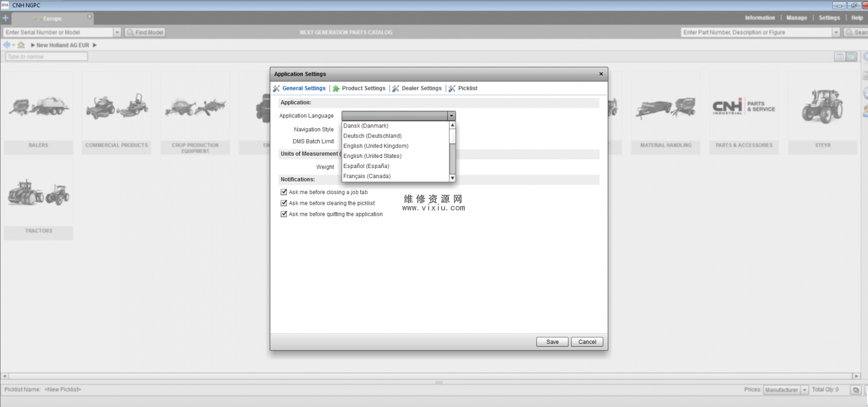Toggle Ask me before clearing the picklist
The image size is (868, 407).
click(284, 203)
